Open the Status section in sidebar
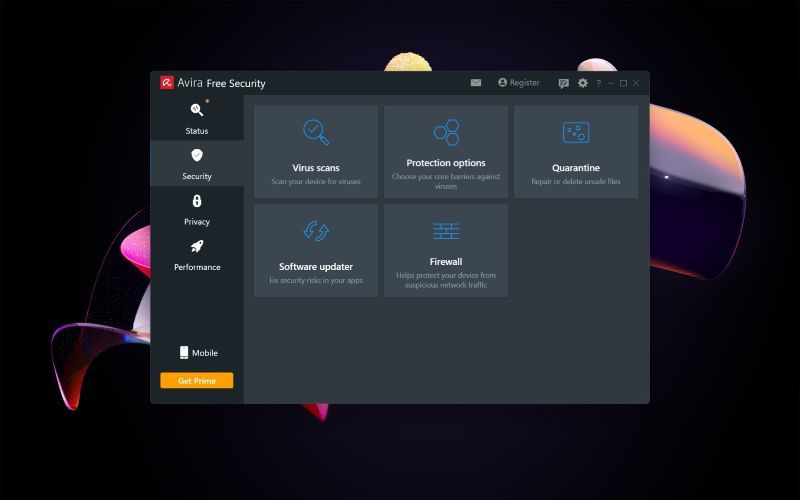 tap(197, 118)
